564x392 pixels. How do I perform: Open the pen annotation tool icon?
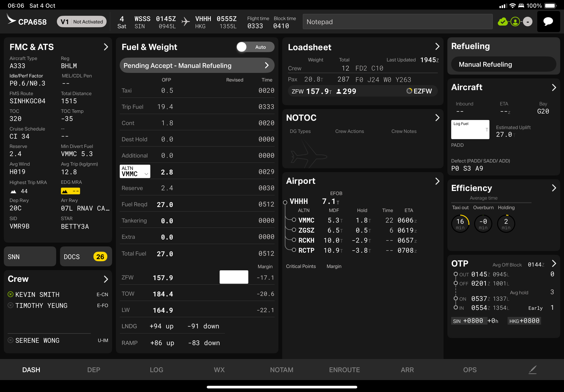tap(532, 370)
